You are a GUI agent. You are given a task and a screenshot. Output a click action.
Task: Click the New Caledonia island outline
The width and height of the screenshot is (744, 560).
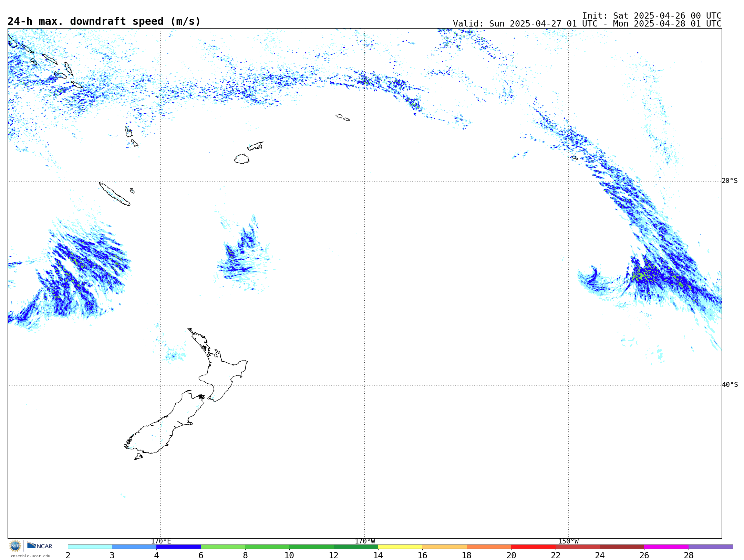115,194
